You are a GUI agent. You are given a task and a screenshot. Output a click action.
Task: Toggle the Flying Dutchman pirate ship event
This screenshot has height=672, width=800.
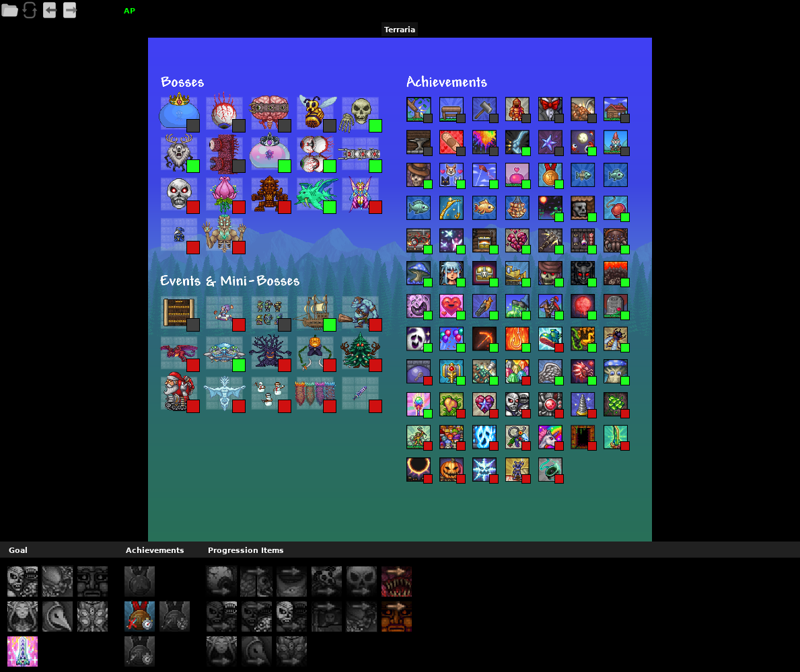coord(316,312)
